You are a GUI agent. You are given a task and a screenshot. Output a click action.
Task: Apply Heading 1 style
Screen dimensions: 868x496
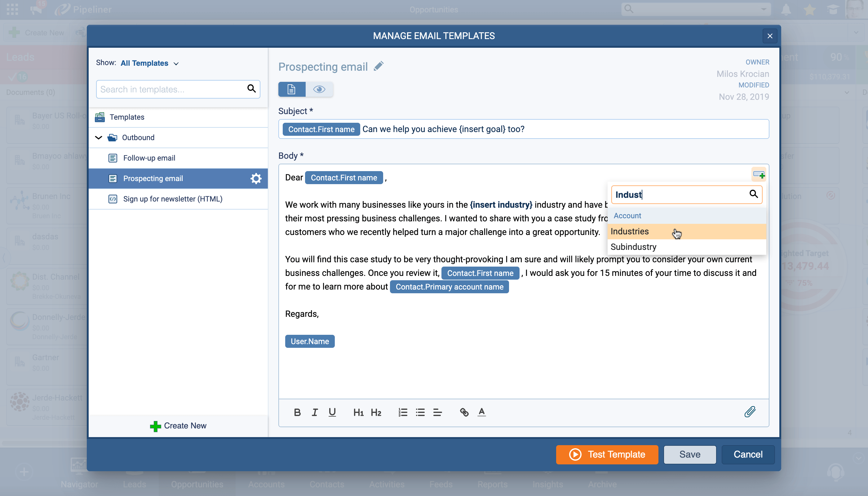(x=358, y=413)
